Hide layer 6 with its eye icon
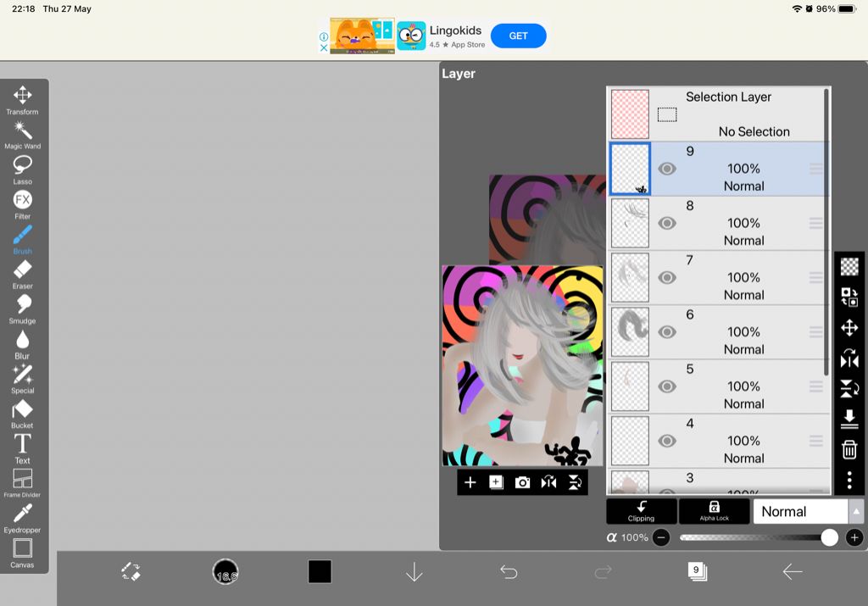 point(667,332)
